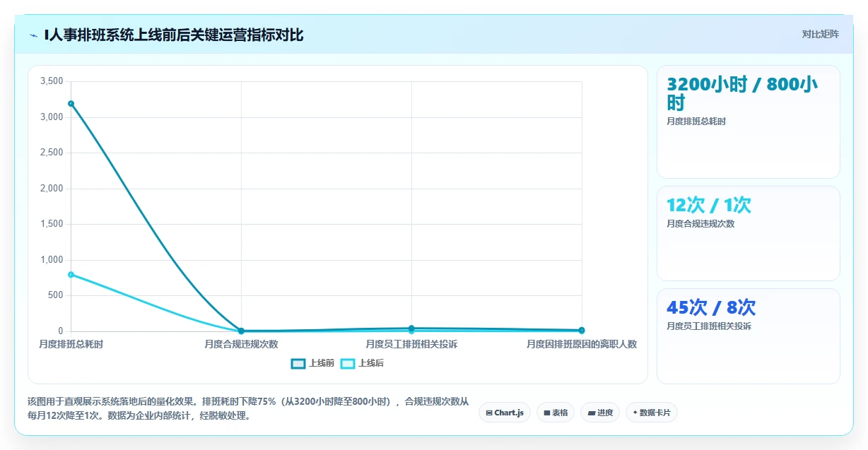Screen dimensions: 868x450
Task: Select the Chart.js tag
Action: tap(505, 413)
